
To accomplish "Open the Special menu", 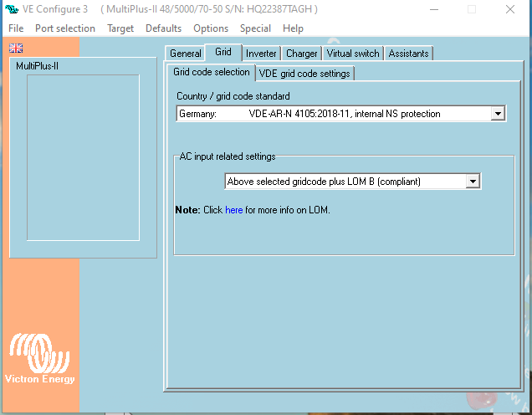I will tap(255, 28).
